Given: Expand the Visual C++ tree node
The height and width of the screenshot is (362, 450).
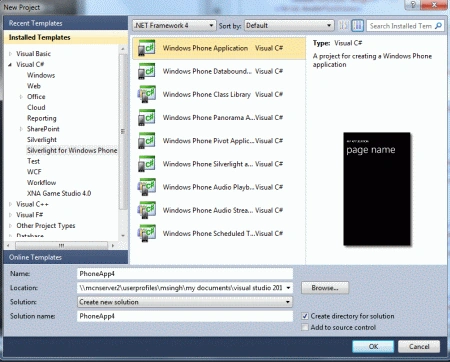Looking at the screenshot, I should pos(10,204).
